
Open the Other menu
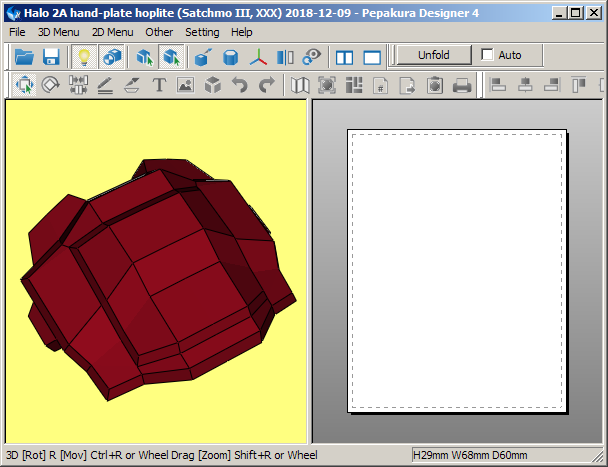[159, 32]
